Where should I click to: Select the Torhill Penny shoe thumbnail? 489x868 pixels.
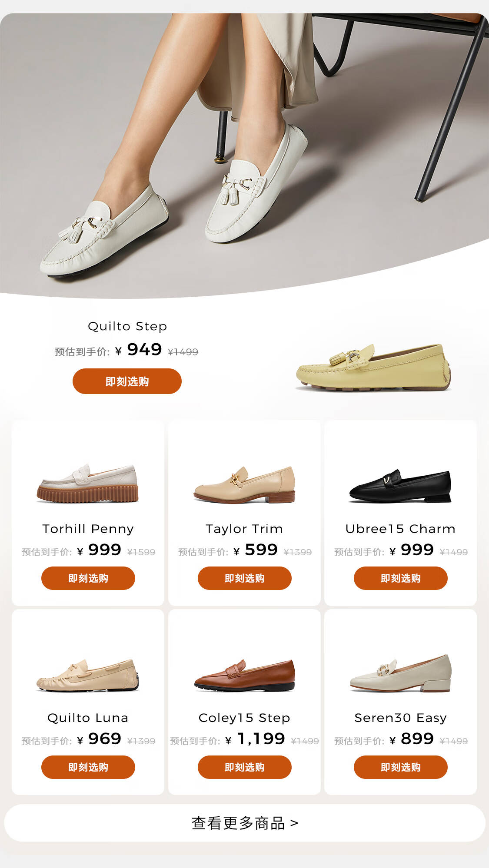pyautogui.click(x=88, y=483)
